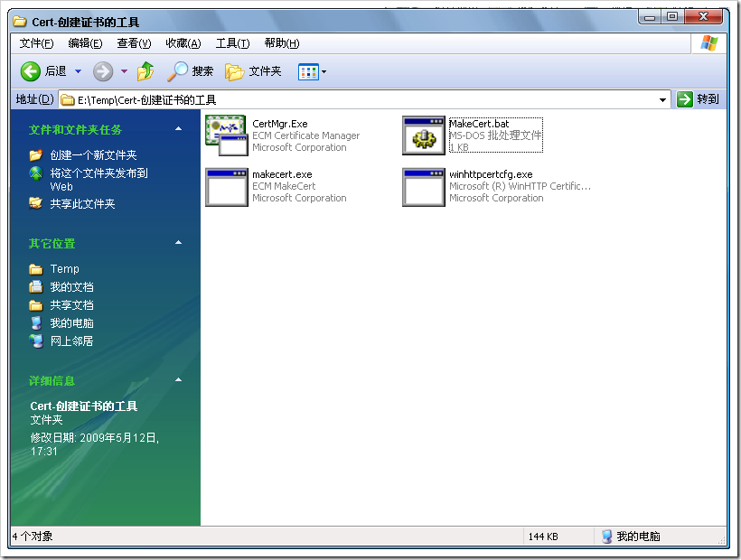741x560 pixels.
Task: Open 我的电脑 link in sidebar
Action: point(71,323)
